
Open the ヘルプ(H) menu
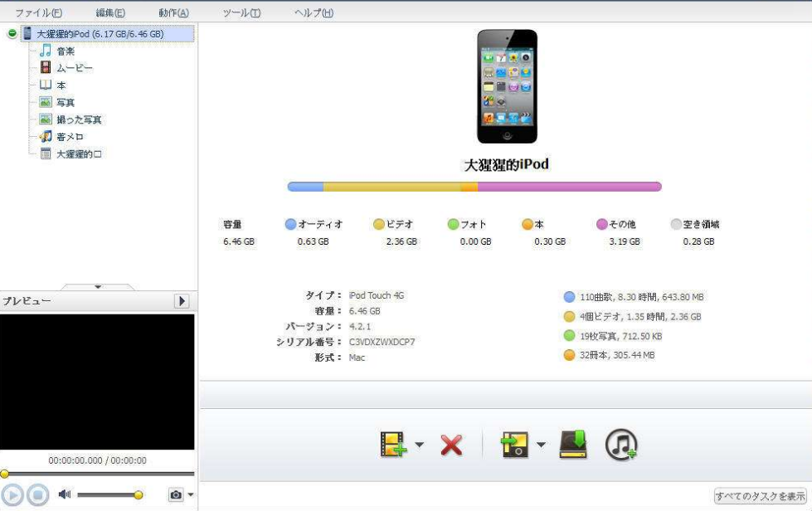[314, 12]
